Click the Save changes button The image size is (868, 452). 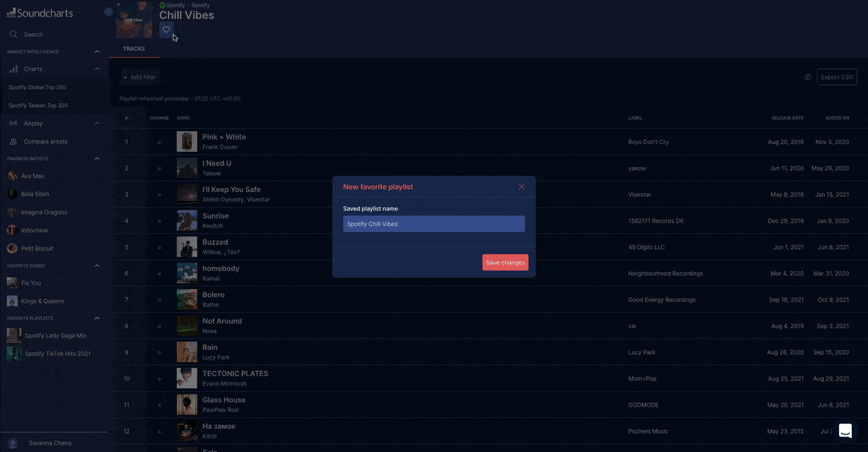click(505, 263)
